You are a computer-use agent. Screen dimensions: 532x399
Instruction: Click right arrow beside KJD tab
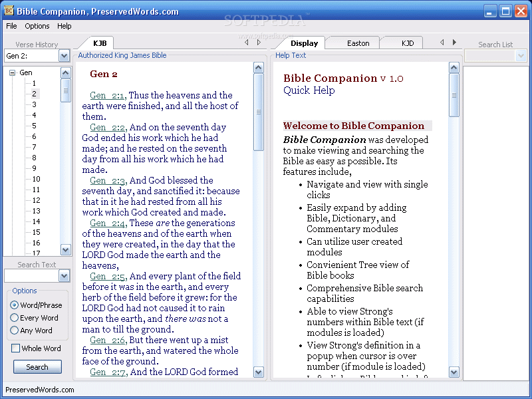coord(454,42)
